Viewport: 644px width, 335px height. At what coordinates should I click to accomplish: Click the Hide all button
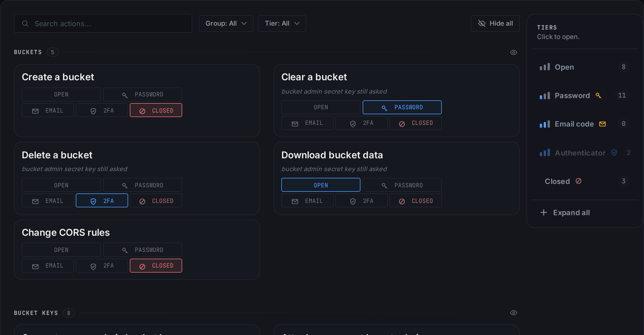[x=495, y=23]
